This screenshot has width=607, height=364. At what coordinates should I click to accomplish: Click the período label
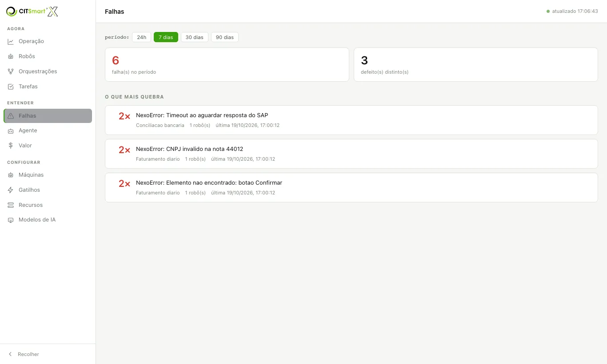117,37
